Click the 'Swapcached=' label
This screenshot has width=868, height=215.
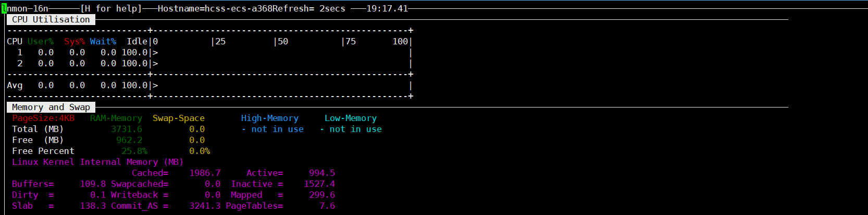pos(140,184)
